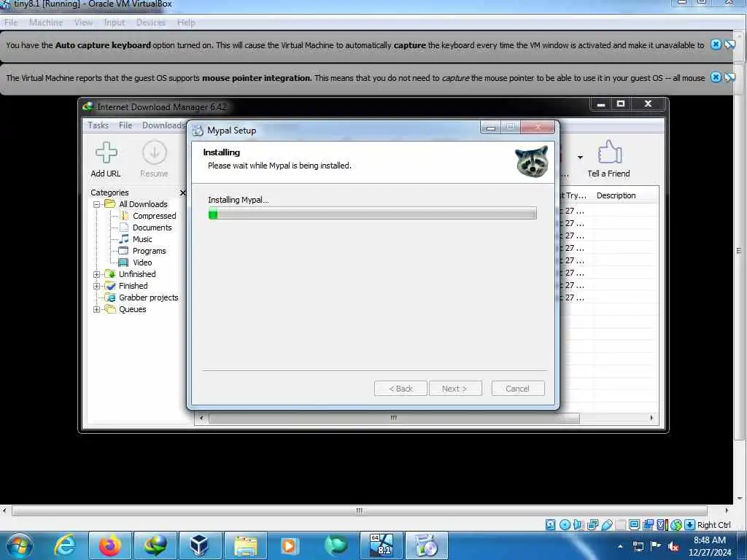
Task: Select the Grabber projects item
Action: [x=148, y=297]
